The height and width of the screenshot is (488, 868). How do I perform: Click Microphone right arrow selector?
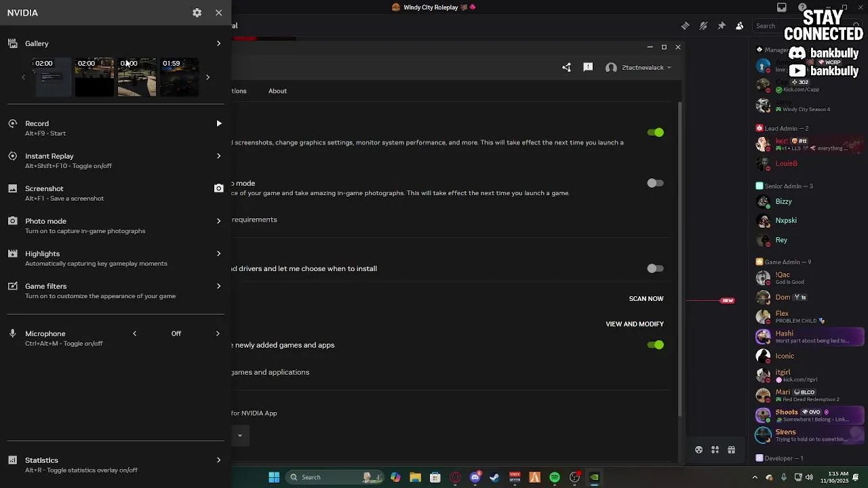tap(218, 333)
